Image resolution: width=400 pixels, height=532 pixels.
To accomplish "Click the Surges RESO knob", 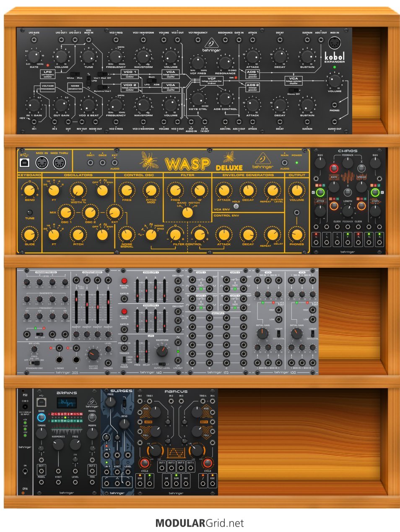I will pos(124,424).
